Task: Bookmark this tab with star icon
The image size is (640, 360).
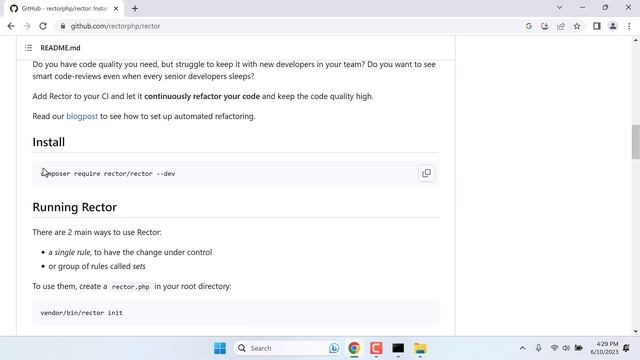Action: point(577,26)
